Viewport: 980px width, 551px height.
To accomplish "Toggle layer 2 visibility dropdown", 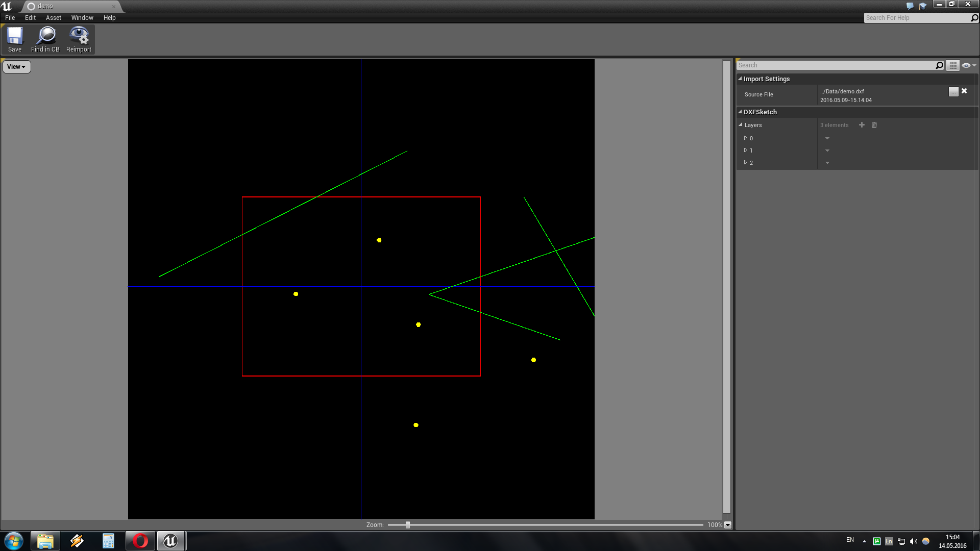I will (x=827, y=163).
